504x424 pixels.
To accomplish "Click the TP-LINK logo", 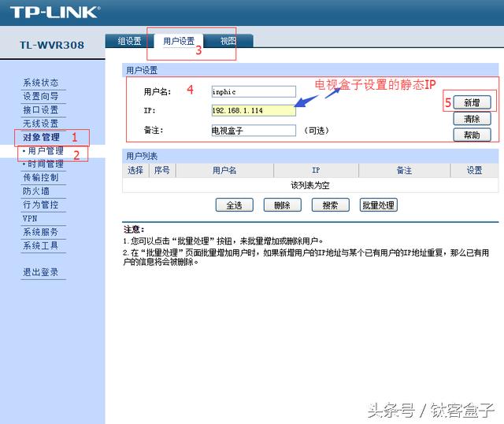I will coord(55,13).
